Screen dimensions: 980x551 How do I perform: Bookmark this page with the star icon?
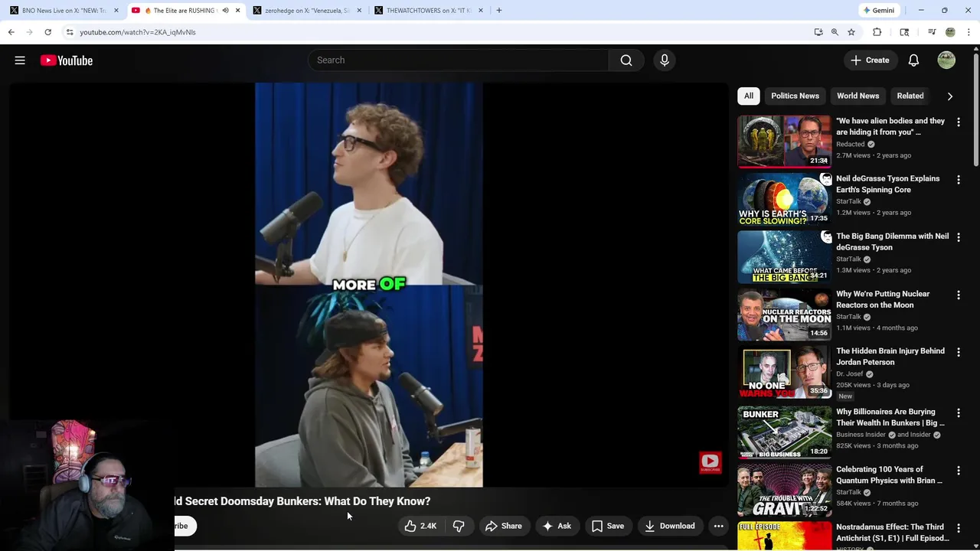tap(851, 32)
